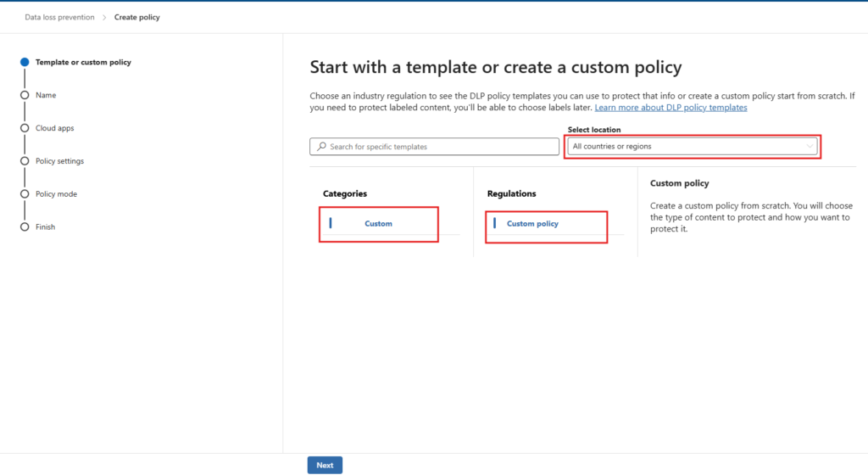Screen dimensions: 868x475
Task: Click the Policy settings step circle indicator
Action: tap(25, 161)
